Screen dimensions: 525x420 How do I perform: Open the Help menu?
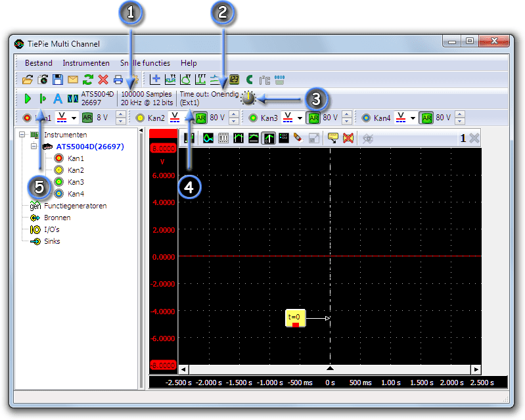pos(189,63)
